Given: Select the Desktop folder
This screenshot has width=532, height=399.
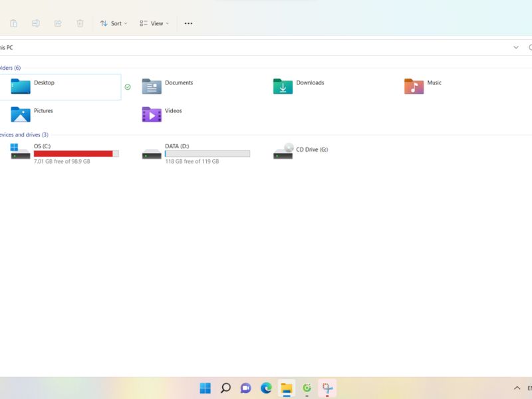Looking at the screenshot, I should pos(61,87).
